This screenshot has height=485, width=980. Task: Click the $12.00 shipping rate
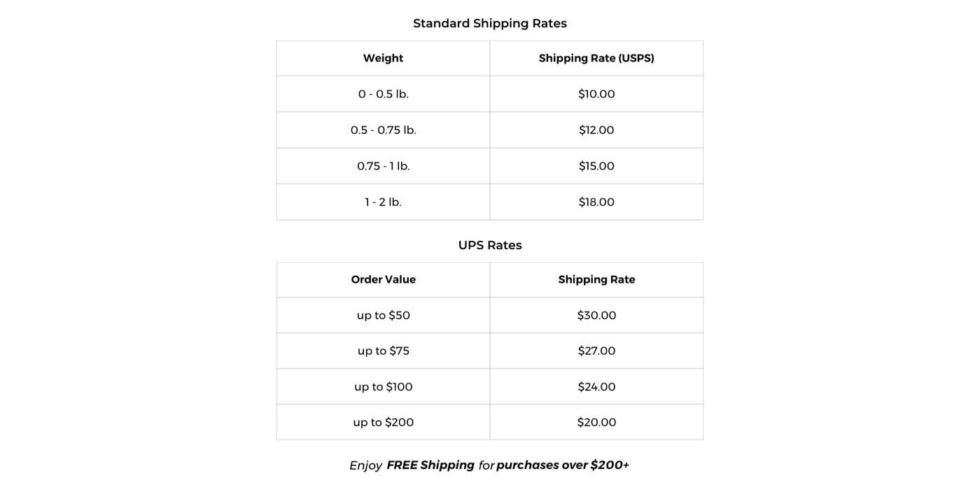pyautogui.click(x=596, y=130)
